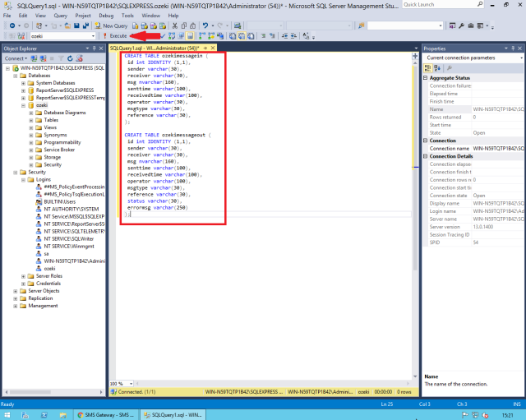Screen dimensions: 526x420
Task: Click the Open File icon
Action: pyautogui.click(x=67, y=25)
